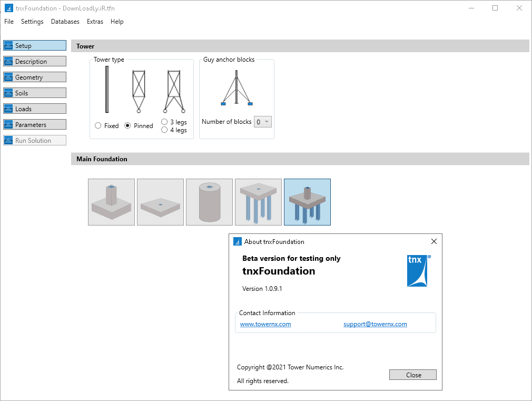This screenshot has height=401, width=532.
Task: Select drilled cylinder pier foundation thumbnail
Action: click(209, 202)
